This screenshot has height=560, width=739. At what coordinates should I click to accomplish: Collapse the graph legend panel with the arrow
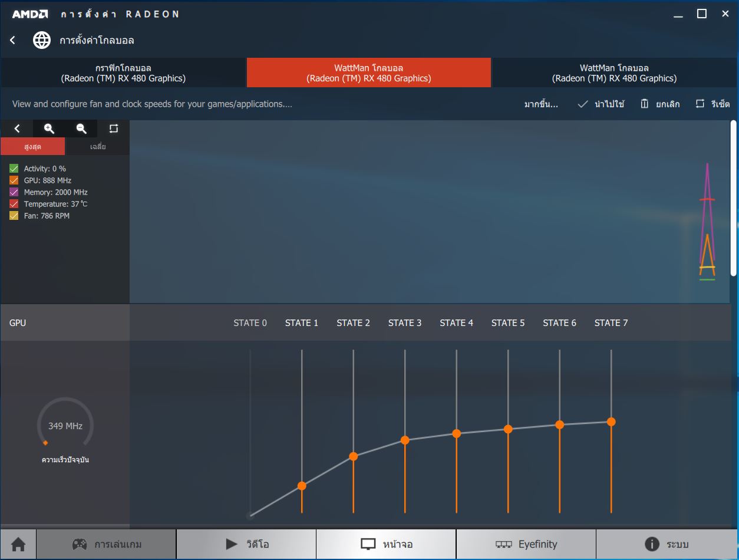click(x=17, y=129)
